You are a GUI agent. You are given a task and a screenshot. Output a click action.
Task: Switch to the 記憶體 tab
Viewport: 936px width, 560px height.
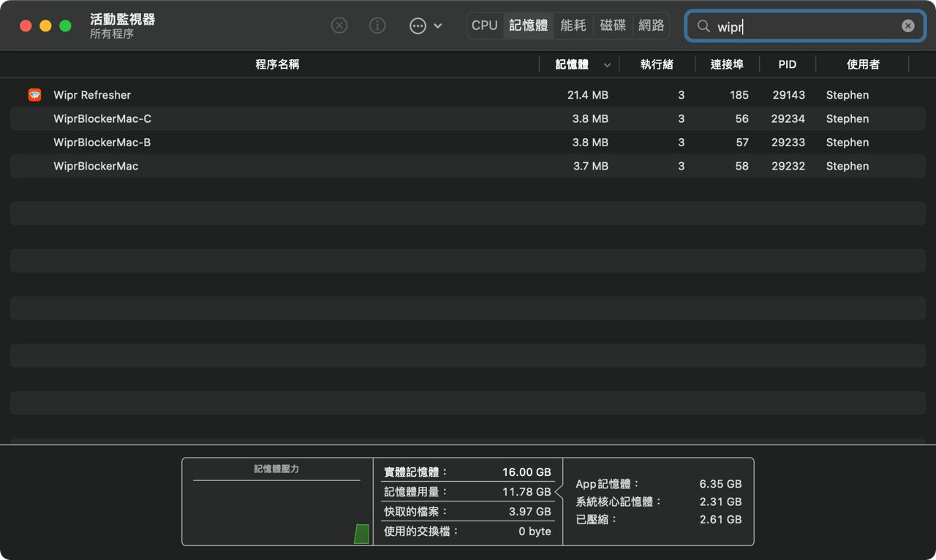coord(529,26)
